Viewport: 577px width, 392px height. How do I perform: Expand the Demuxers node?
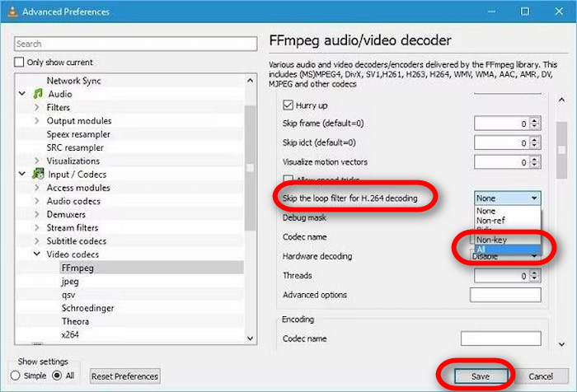pos(37,214)
